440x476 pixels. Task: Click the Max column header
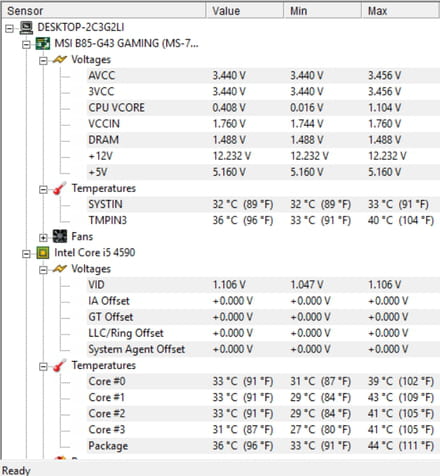point(400,11)
